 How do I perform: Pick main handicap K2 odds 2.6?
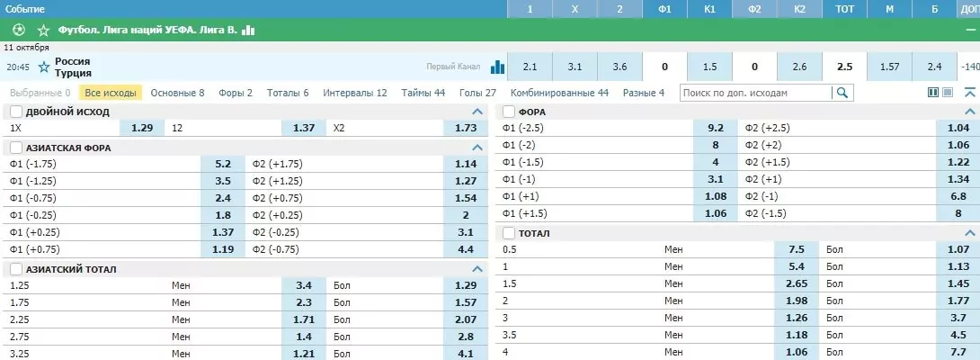point(800,67)
